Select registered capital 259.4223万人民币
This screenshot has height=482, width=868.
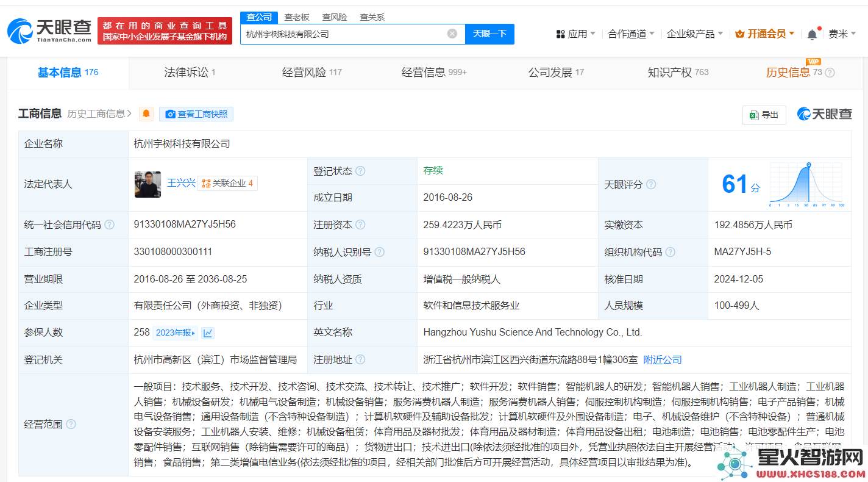click(x=463, y=225)
